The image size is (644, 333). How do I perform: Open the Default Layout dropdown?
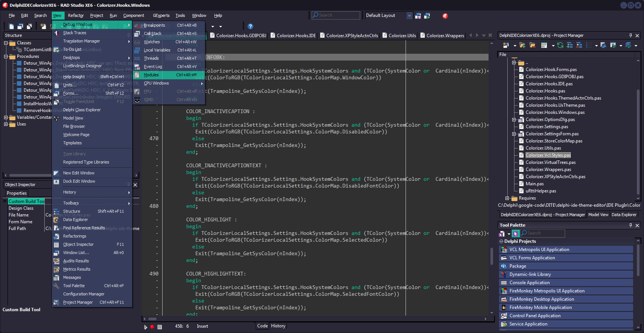click(409, 16)
